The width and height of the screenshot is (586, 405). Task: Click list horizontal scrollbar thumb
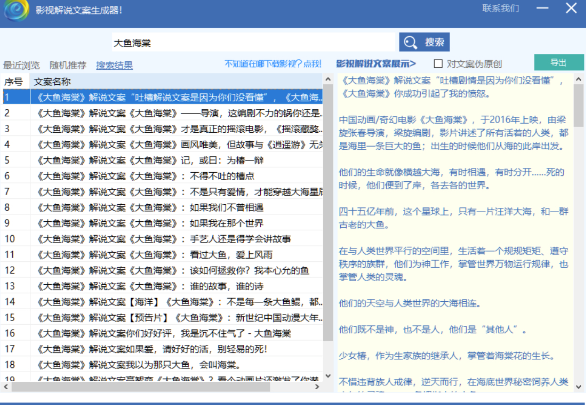(141, 387)
